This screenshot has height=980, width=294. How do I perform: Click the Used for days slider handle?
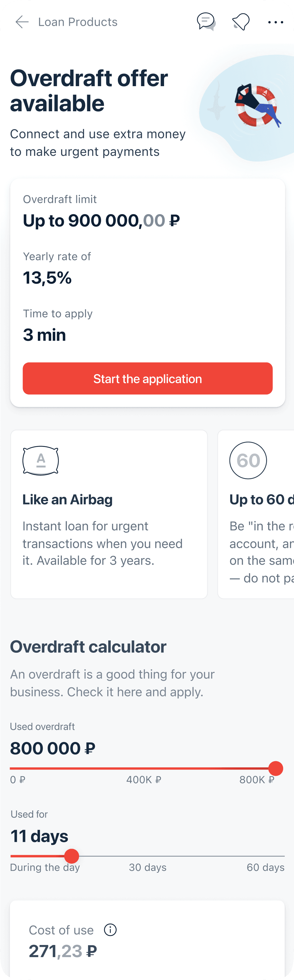[x=72, y=856]
